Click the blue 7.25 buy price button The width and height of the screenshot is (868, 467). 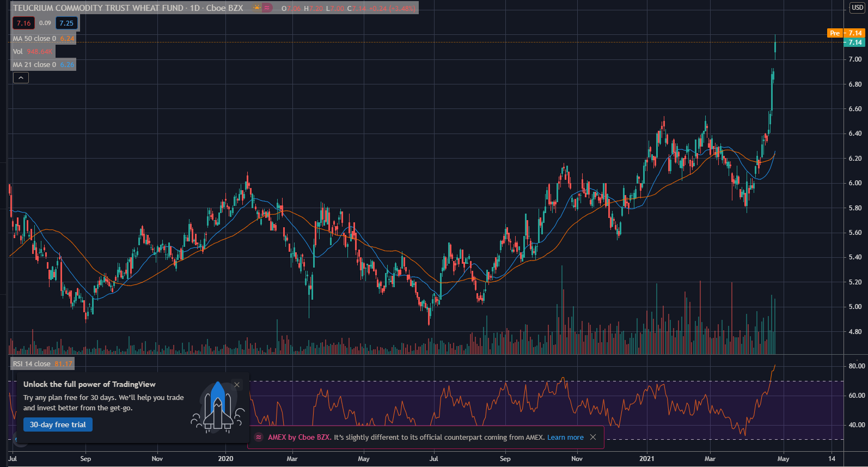[x=66, y=23]
